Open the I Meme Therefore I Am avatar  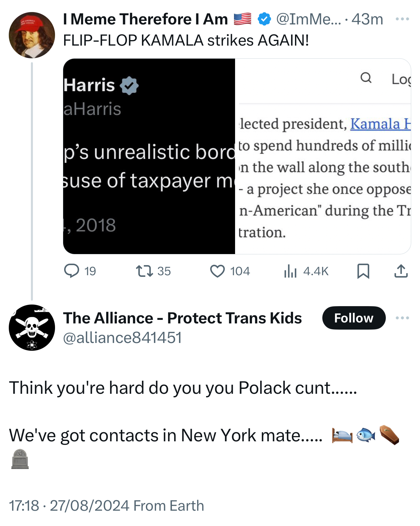click(32, 35)
